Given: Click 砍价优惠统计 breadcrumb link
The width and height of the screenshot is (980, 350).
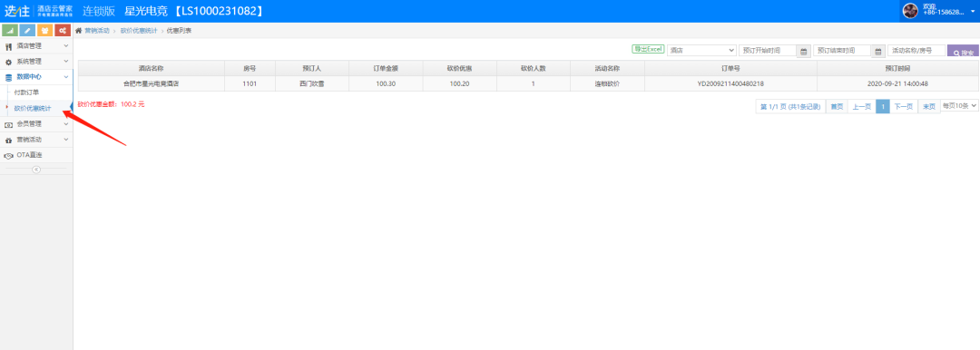Looking at the screenshot, I should (139, 30).
